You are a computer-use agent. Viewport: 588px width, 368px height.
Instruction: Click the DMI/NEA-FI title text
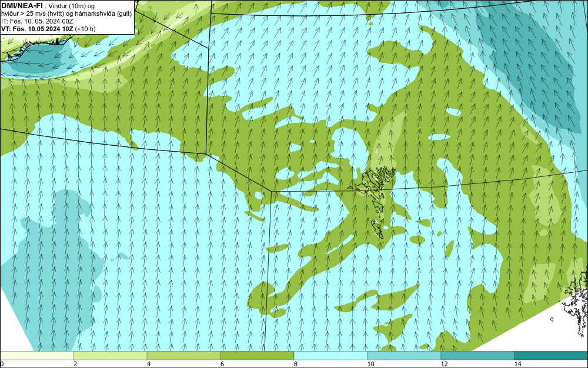(22, 5)
